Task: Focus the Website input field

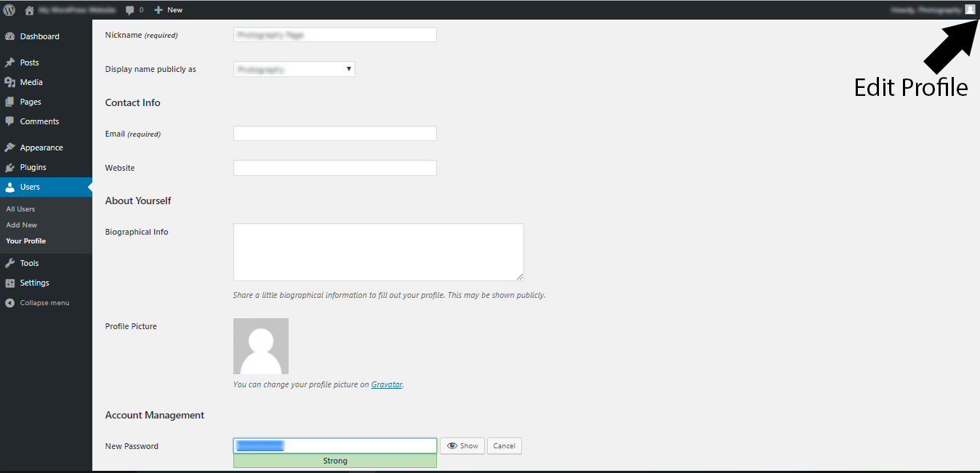Action: click(x=335, y=168)
